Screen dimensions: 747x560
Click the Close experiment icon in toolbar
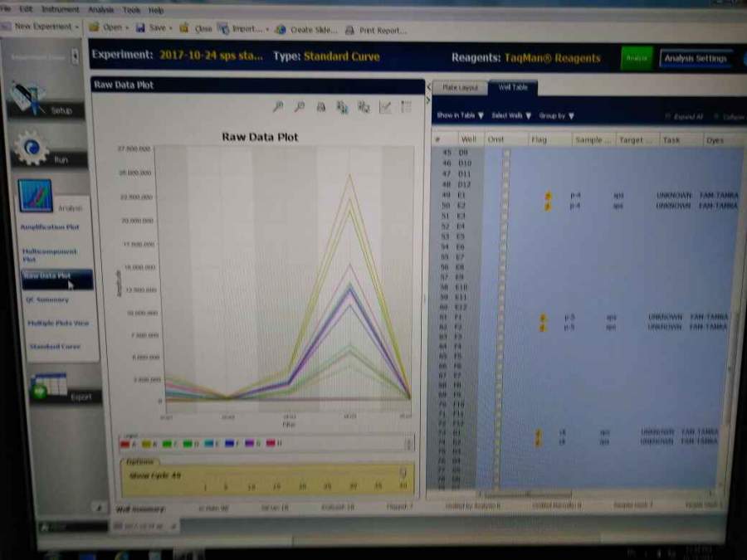[184, 28]
